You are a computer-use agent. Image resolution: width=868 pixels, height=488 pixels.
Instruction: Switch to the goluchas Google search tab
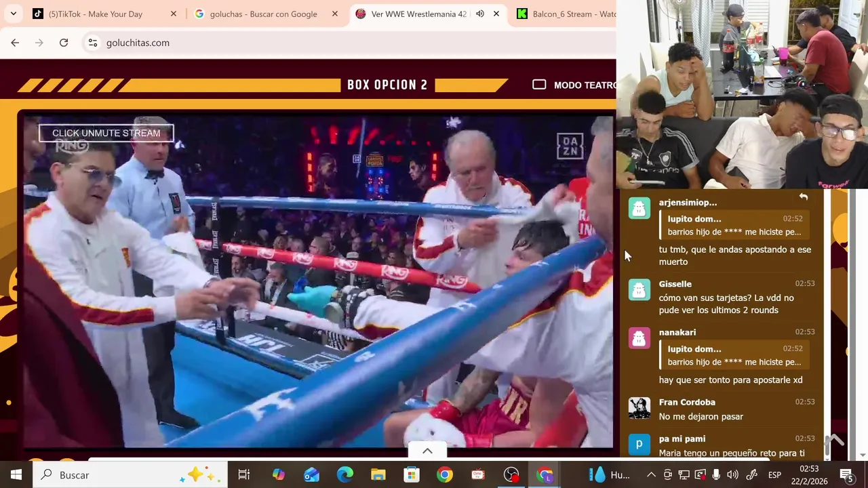coord(263,14)
